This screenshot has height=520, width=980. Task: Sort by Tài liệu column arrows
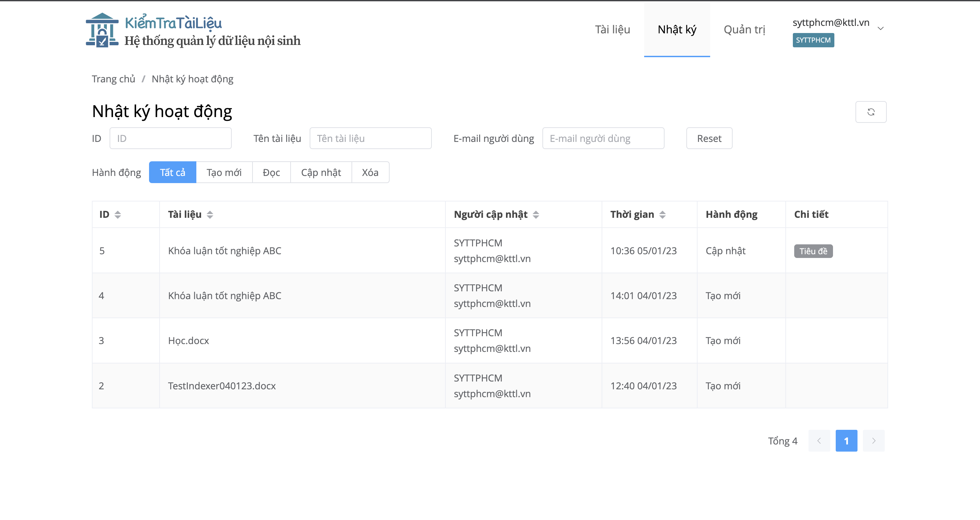210,214
